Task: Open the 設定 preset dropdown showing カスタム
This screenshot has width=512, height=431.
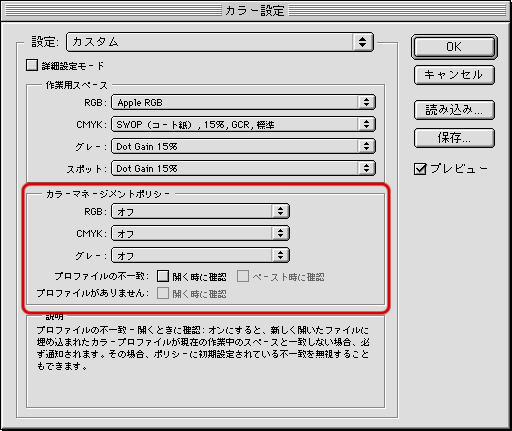Action: tap(220, 42)
